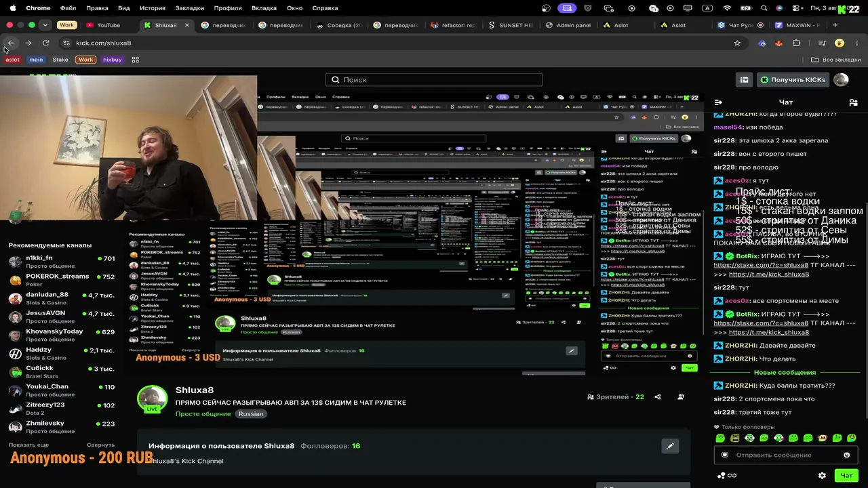This screenshot has width=868, height=488.
Task: Open the Просто общение category link
Action: pyautogui.click(x=203, y=414)
